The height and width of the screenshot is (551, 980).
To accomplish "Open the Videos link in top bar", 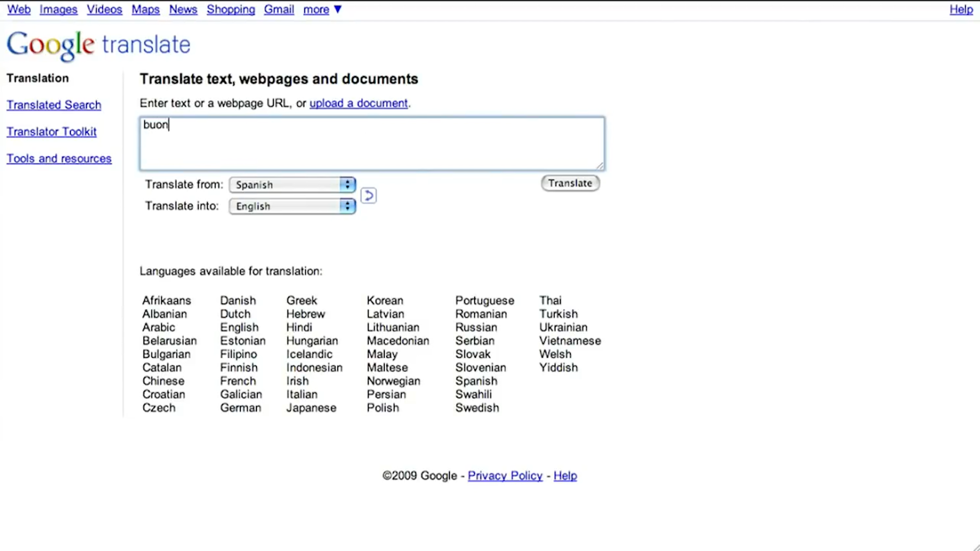I will pyautogui.click(x=104, y=9).
